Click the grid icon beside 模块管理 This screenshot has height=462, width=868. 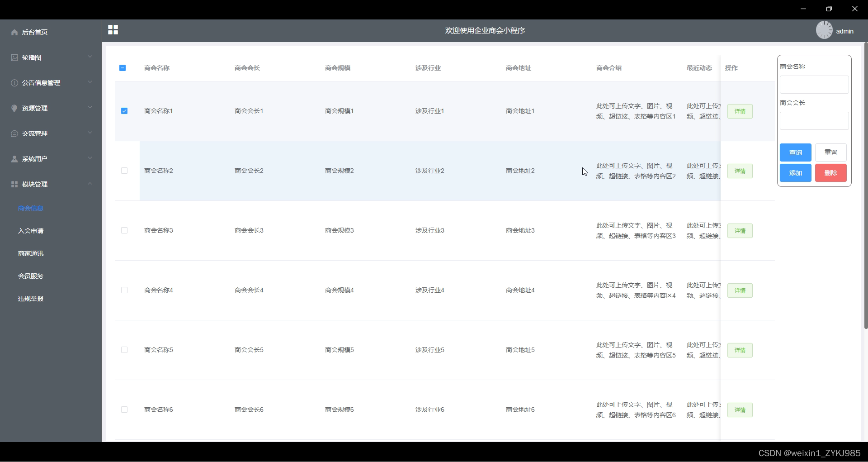pyautogui.click(x=14, y=184)
